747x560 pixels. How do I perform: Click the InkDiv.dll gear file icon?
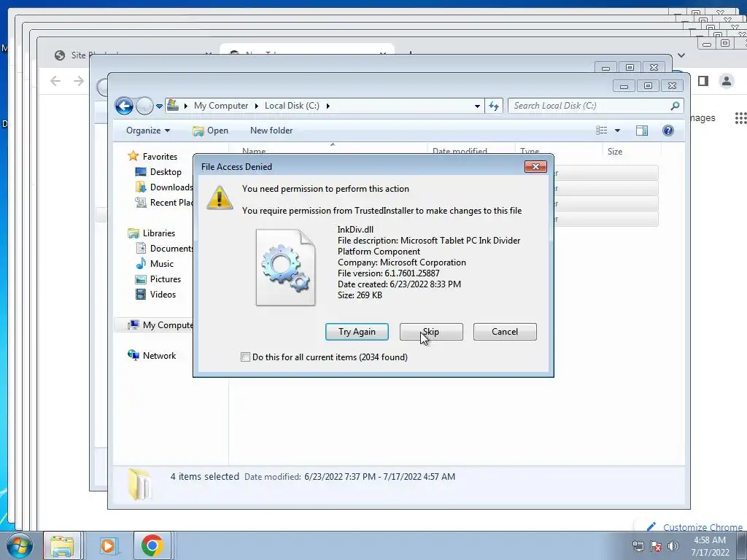[x=285, y=268]
